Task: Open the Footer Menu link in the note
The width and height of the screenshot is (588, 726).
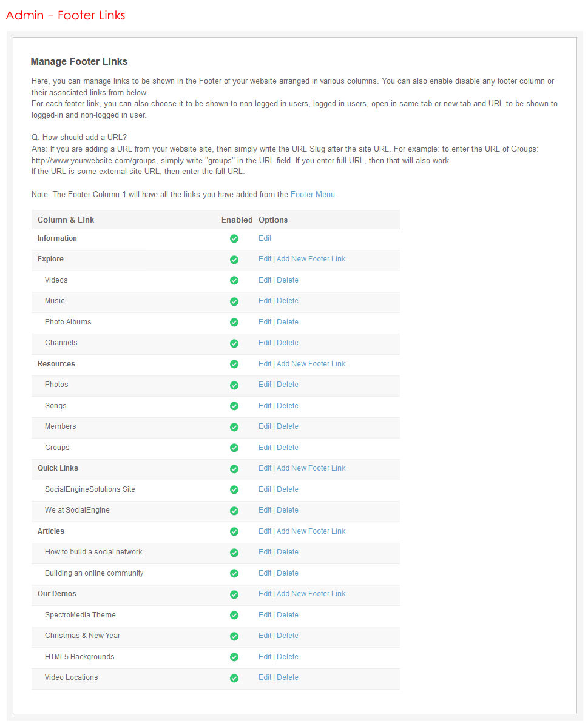Action: 312,195
